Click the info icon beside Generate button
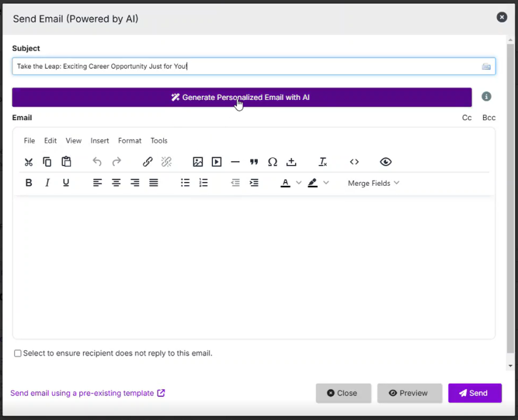The width and height of the screenshot is (518, 420). tap(486, 97)
